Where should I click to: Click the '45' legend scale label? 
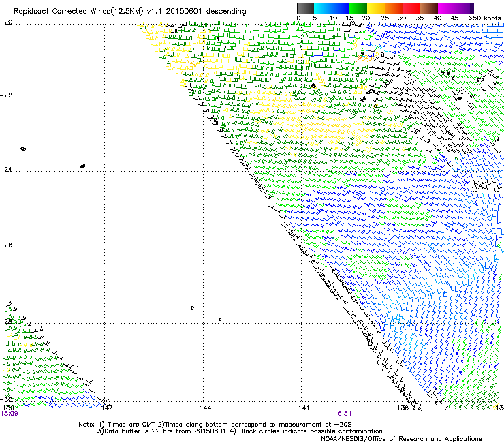(454, 18)
